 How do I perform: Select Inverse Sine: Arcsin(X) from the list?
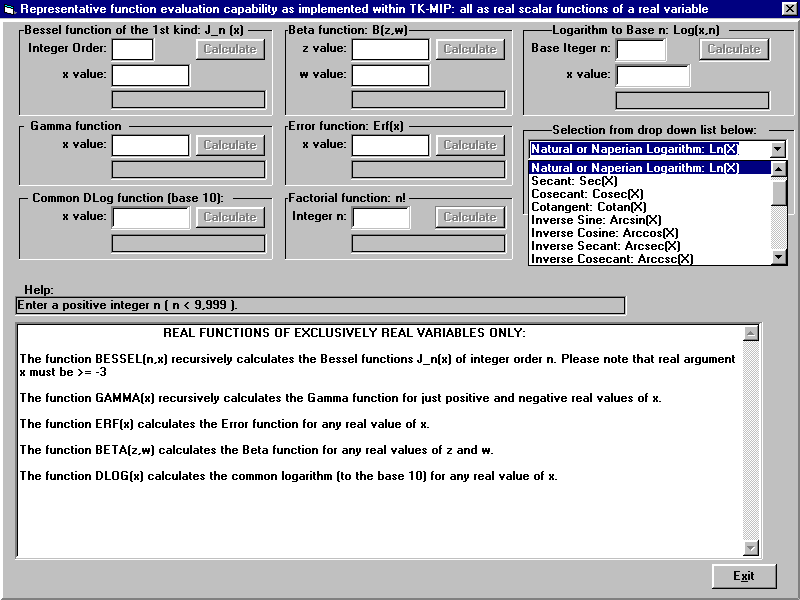pyautogui.click(x=650, y=220)
